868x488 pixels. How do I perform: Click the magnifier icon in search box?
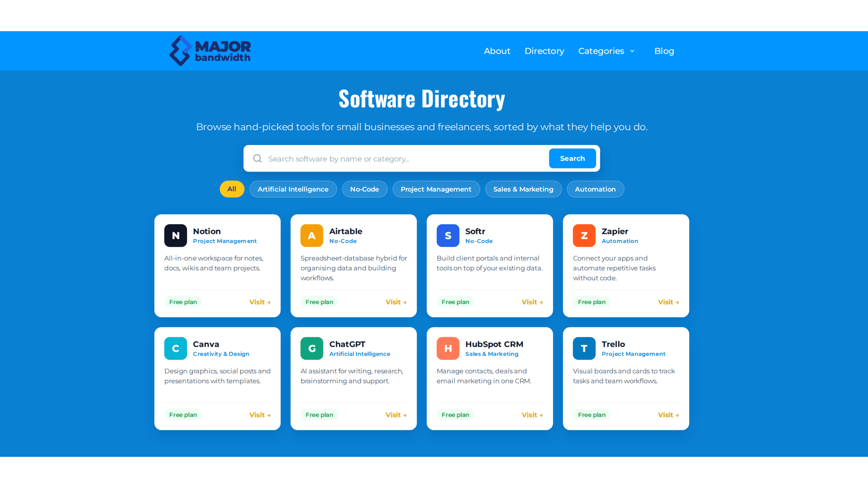[258, 158]
